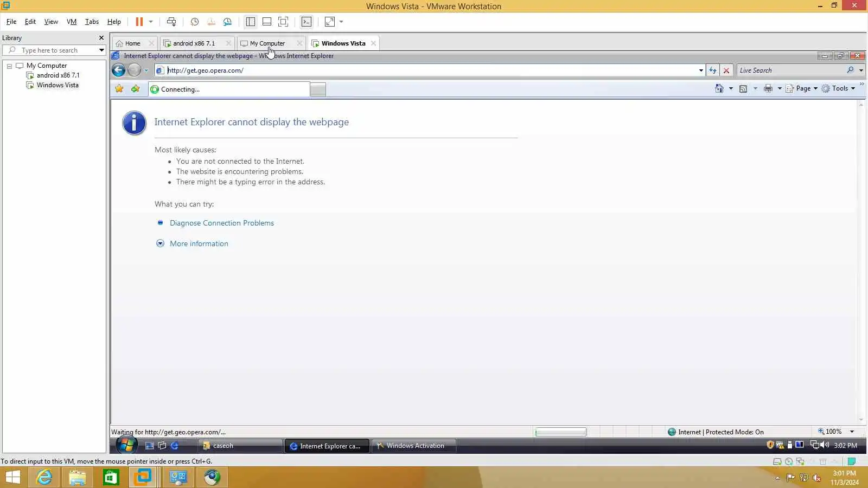
Task: Collapse the My Computer tree node
Action: (x=9, y=66)
